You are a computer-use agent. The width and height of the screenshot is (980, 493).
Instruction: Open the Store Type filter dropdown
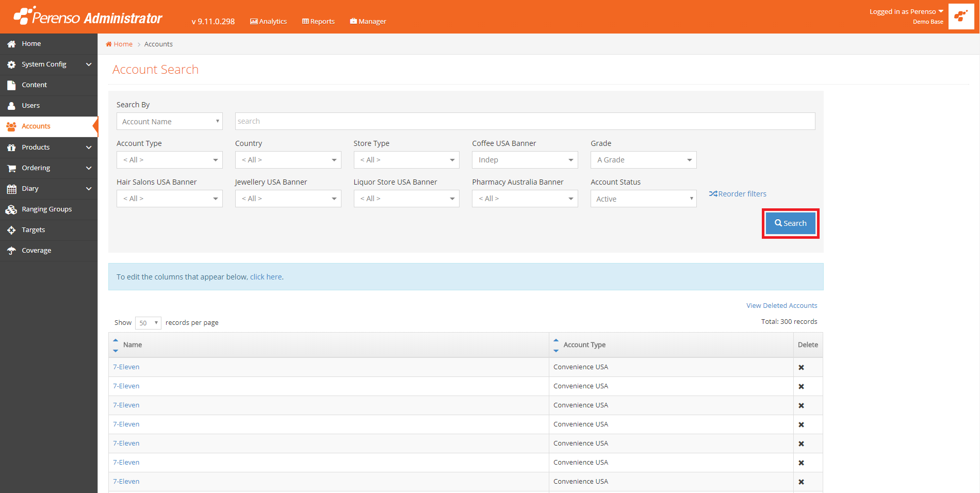[406, 160]
